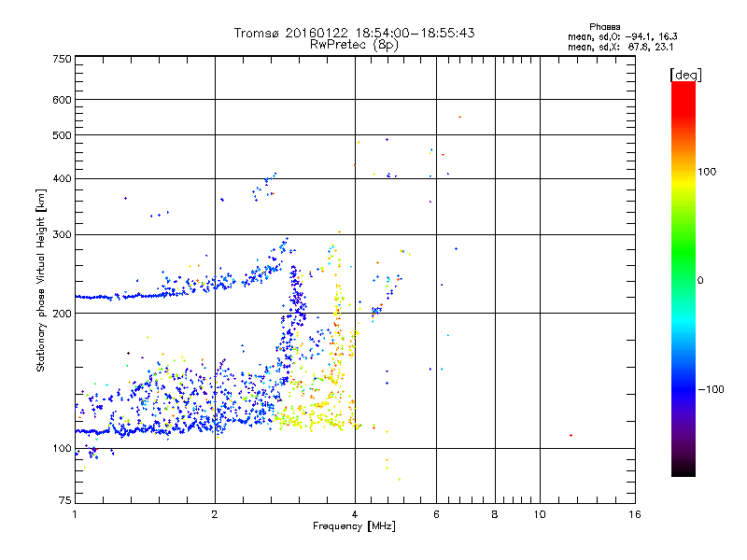The height and width of the screenshot is (560, 747).
Task: Click the x-axis tick label '10'
Action: pos(540,514)
